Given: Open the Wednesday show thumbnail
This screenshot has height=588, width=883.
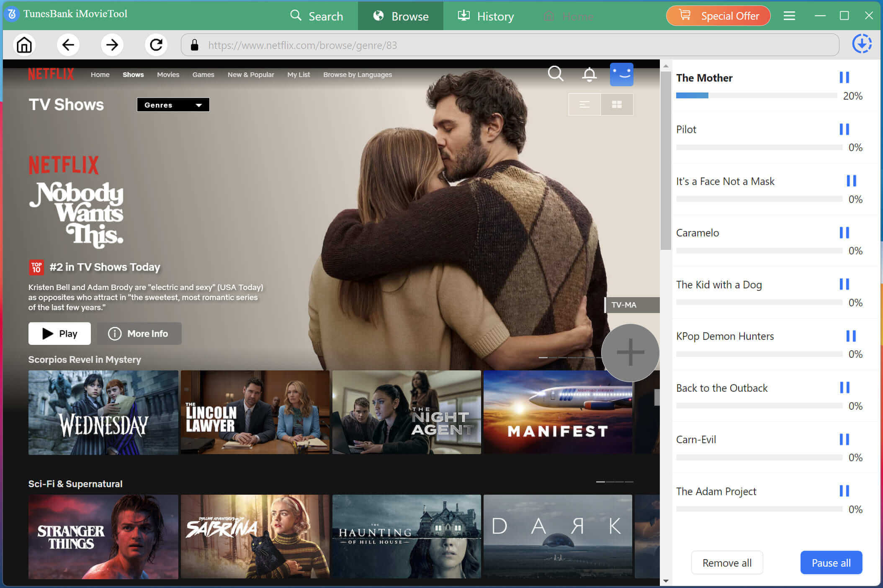Looking at the screenshot, I should click(103, 412).
